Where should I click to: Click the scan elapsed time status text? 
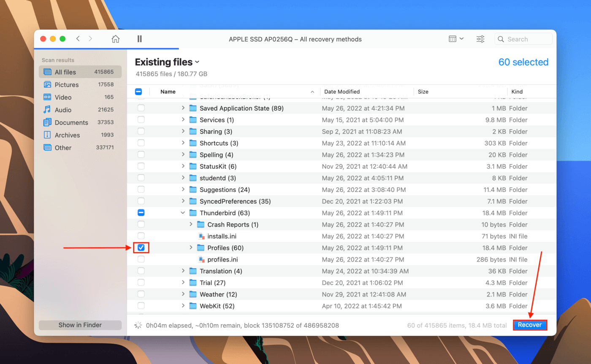[242, 325]
